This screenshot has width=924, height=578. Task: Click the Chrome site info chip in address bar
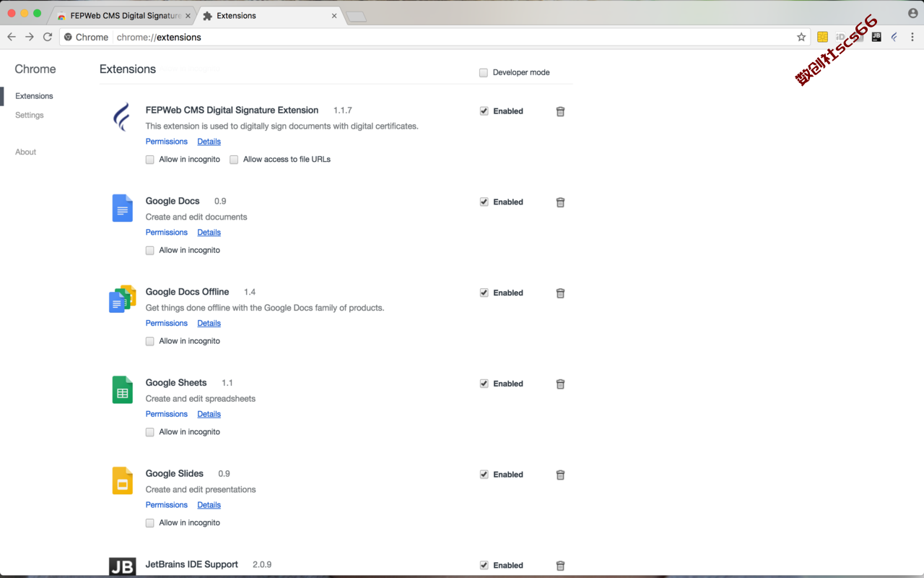[x=86, y=37]
